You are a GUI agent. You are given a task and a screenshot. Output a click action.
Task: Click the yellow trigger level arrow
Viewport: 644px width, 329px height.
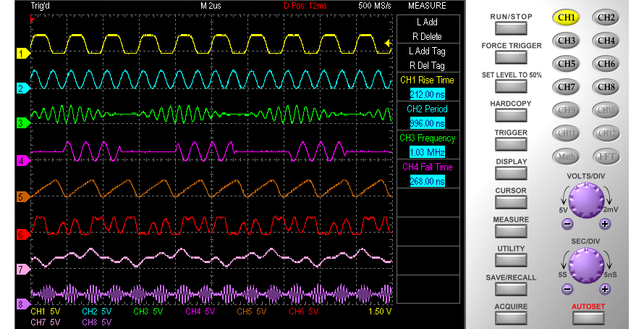(x=387, y=43)
